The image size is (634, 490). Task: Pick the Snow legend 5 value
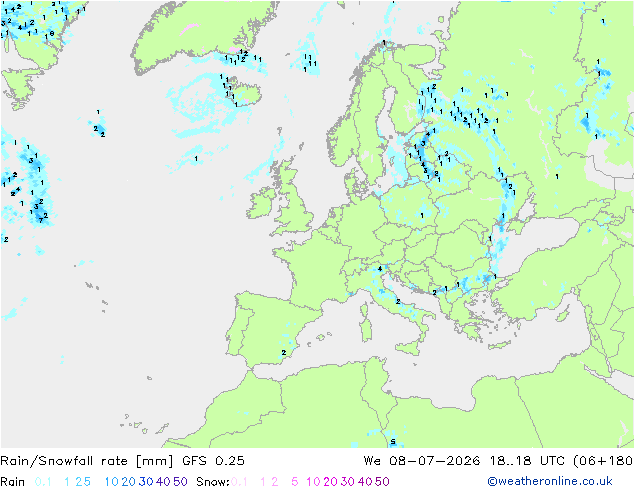295,482
